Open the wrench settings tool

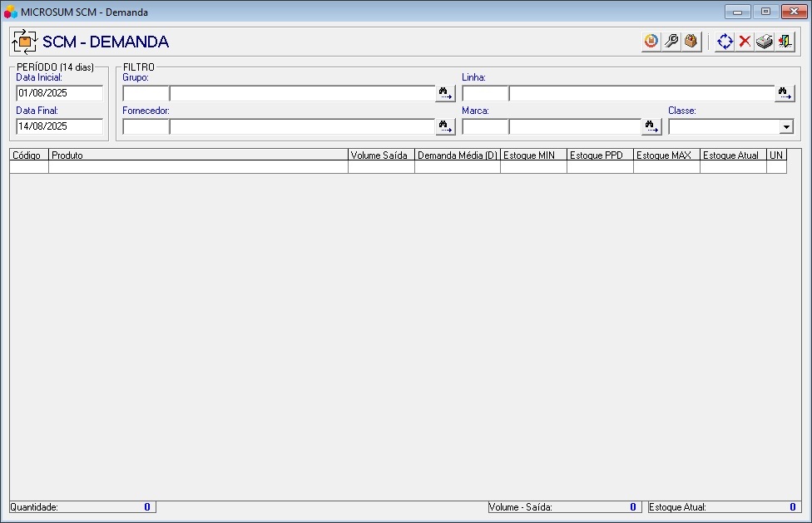[671, 42]
